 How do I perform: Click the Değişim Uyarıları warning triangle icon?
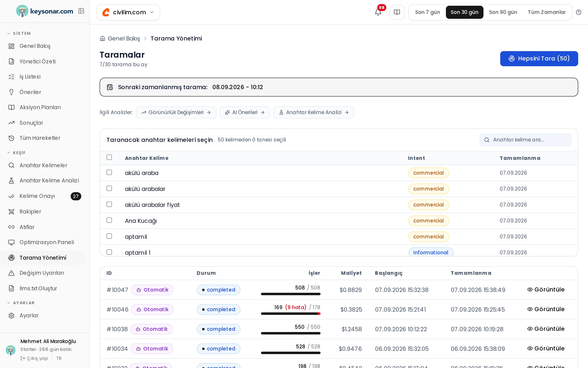coord(11,273)
